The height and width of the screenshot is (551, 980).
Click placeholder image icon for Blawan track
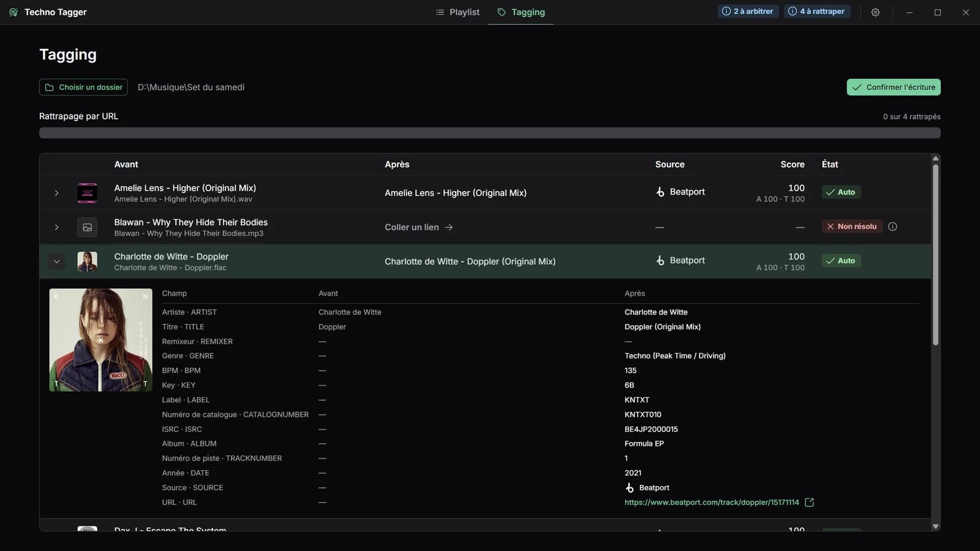click(87, 227)
